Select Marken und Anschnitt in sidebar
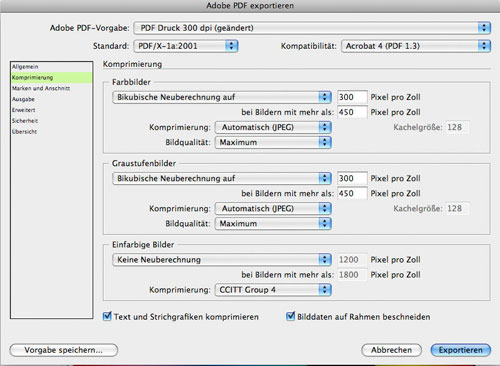This screenshot has width=500, height=366. point(52,88)
